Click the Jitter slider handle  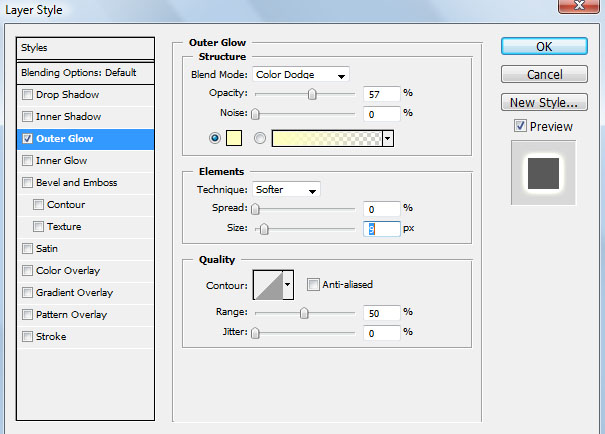coord(255,333)
